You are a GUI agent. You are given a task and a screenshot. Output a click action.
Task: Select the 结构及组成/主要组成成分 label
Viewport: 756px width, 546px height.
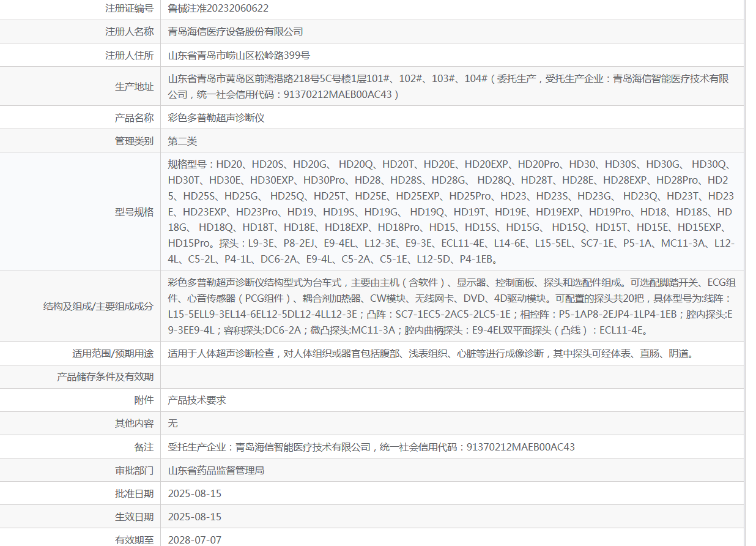98,306
